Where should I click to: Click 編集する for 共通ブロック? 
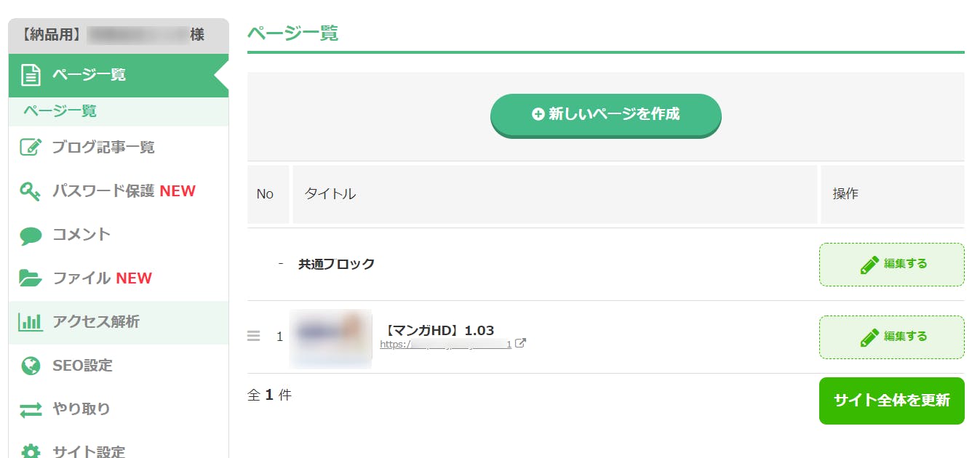[892, 265]
